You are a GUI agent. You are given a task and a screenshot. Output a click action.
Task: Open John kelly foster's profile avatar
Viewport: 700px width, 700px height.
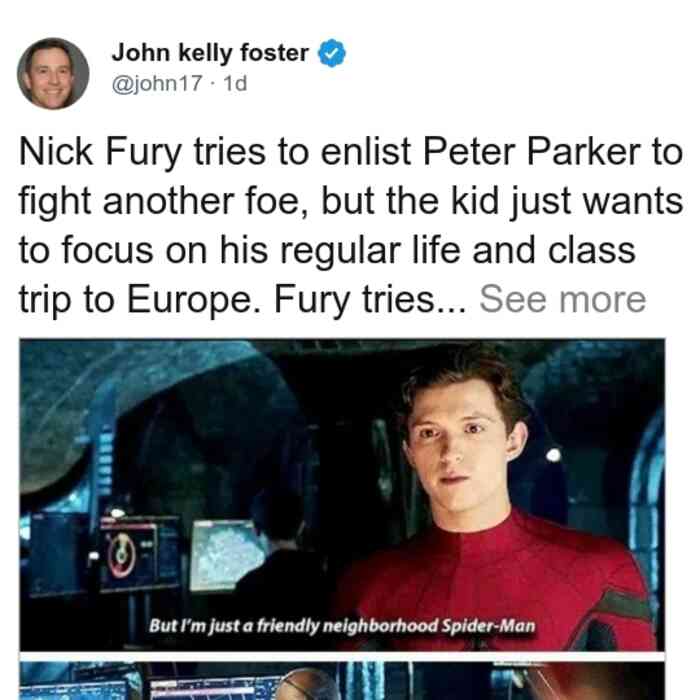(x=53, y=74)
